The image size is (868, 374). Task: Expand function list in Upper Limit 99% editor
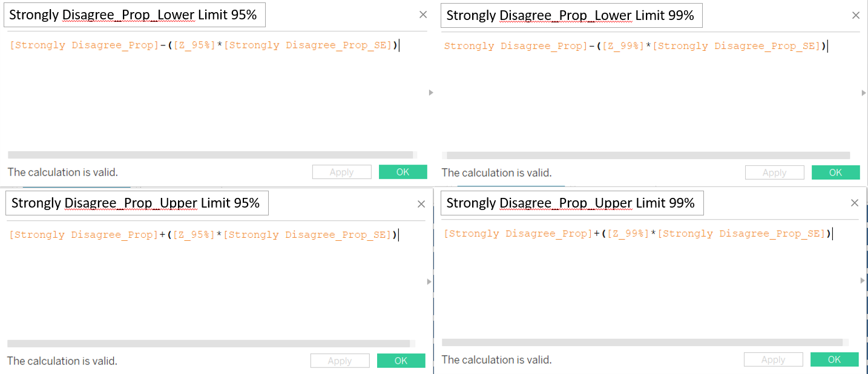(863, 280)
